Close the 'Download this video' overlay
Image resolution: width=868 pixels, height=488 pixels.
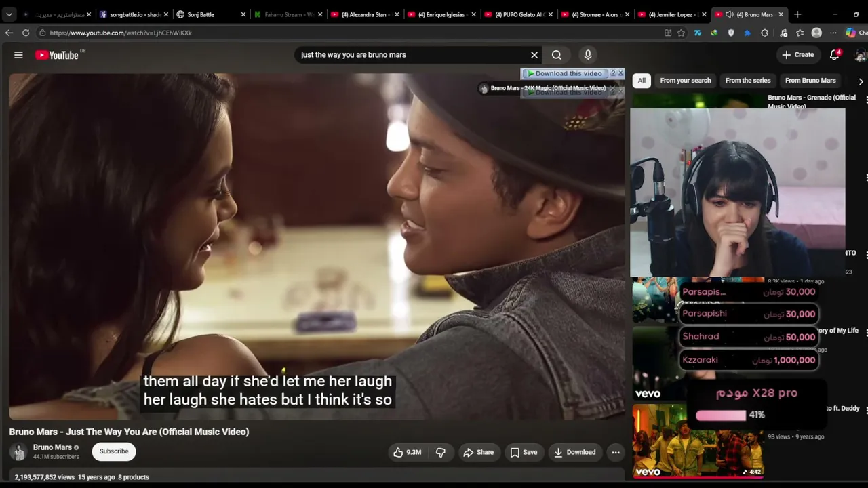tap(620, 73)
